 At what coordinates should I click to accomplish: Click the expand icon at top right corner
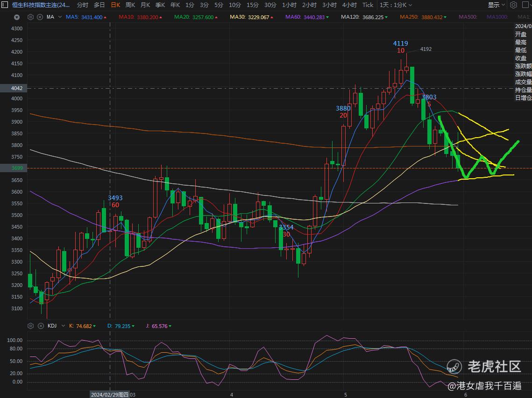pos(526,5)
